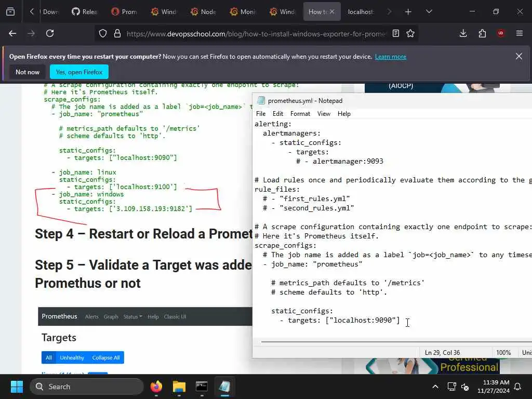Open Notepad Format menu
Image resolution: width=532 pixels, height=399 pixels.
(x=300, y=114)
